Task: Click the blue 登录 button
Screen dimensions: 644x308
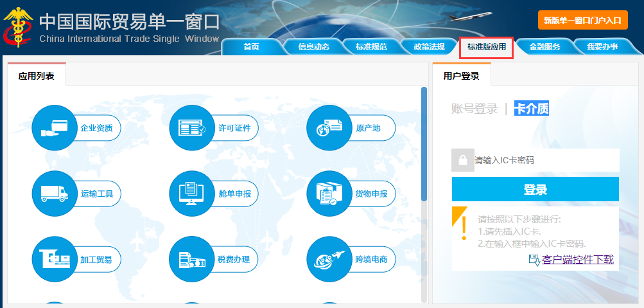Action: point(535,190)
